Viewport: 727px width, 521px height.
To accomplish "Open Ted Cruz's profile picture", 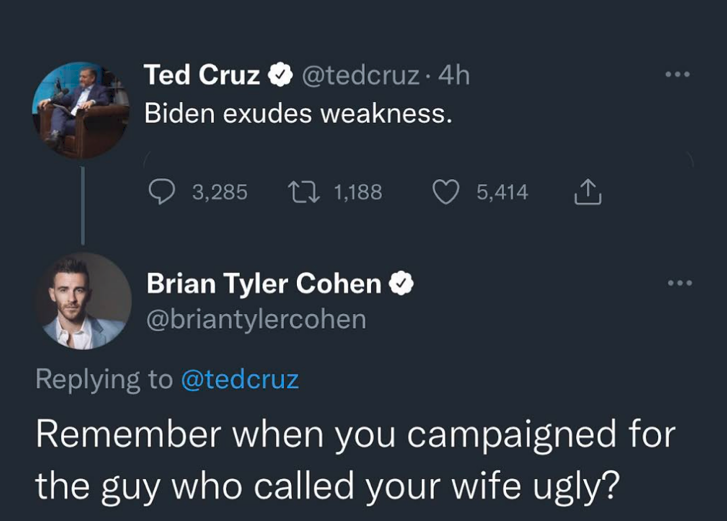I will tap(81, 111).
